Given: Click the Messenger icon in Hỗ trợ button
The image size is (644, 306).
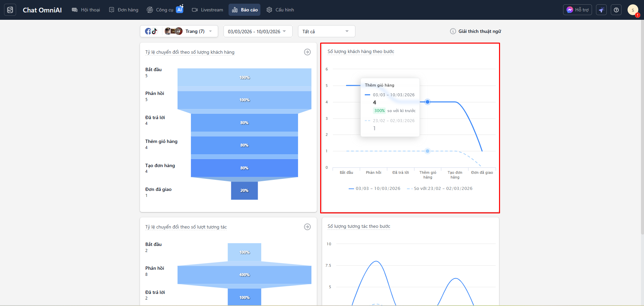Looking at the screenshot, I should point(569,10).
